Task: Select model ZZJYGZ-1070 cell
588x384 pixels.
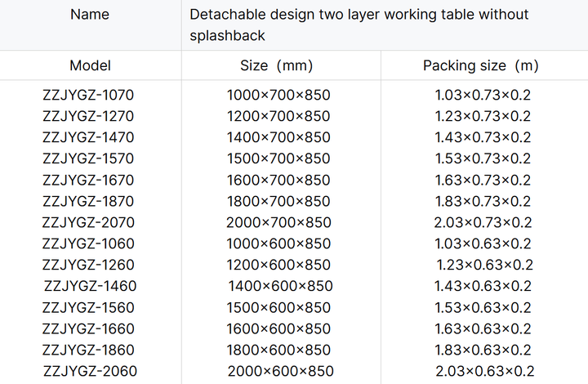Action: coord(88,95)
